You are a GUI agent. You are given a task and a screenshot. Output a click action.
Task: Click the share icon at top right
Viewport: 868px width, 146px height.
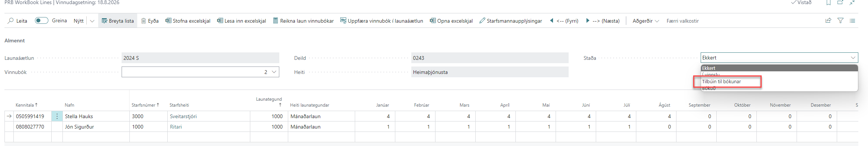coord(828,21)
